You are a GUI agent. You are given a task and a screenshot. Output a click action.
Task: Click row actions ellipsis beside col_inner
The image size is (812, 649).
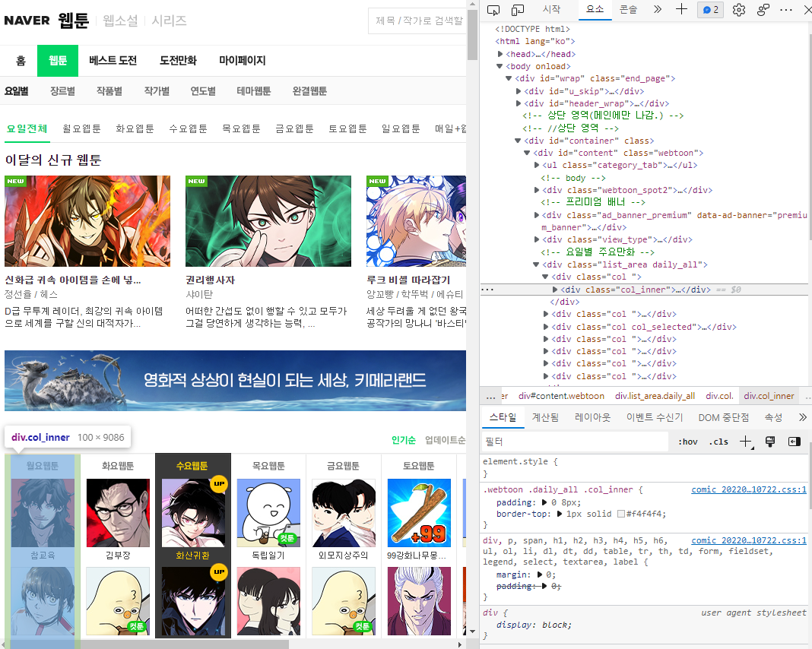487,290
